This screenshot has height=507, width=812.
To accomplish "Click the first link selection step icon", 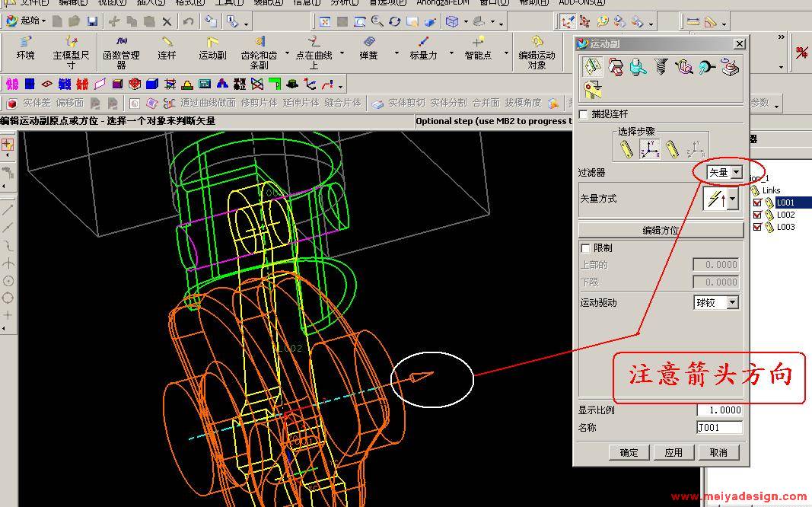I will coord(626,149).
